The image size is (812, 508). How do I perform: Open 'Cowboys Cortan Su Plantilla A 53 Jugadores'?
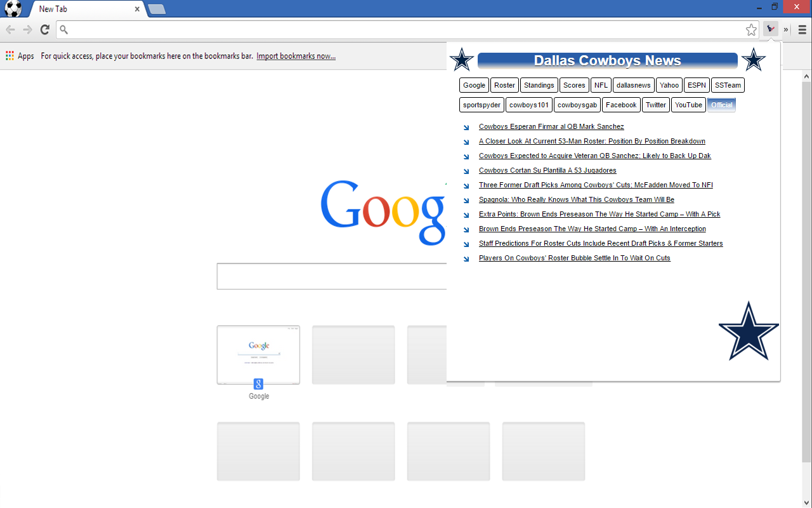547,170
